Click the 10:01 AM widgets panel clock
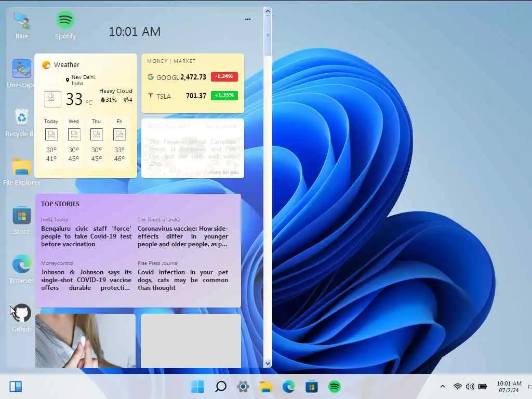 point(135,32)
